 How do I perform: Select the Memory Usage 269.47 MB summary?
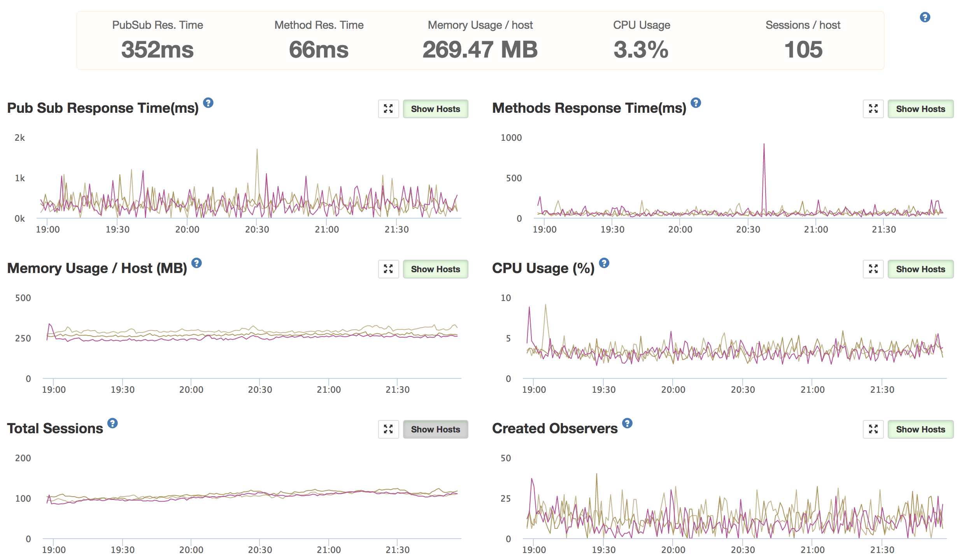[x=480, y=41]
